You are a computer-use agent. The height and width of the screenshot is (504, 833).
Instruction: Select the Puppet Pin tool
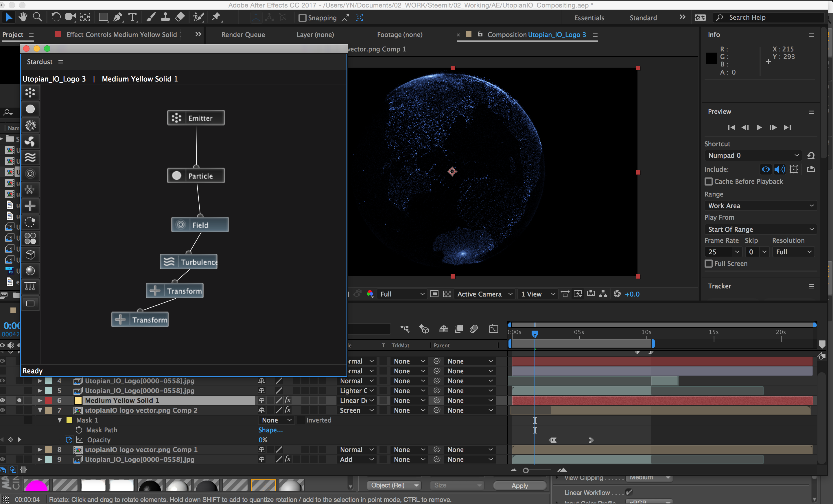click(x=216, y=17)
